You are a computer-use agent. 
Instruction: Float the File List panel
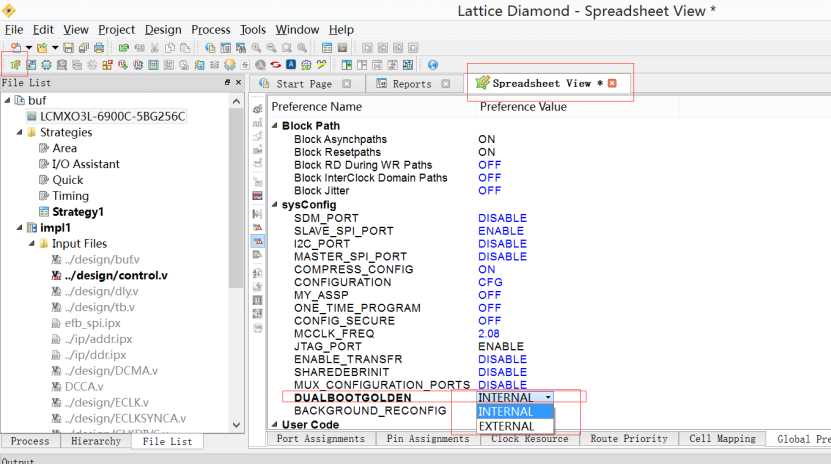pos(227,82)
